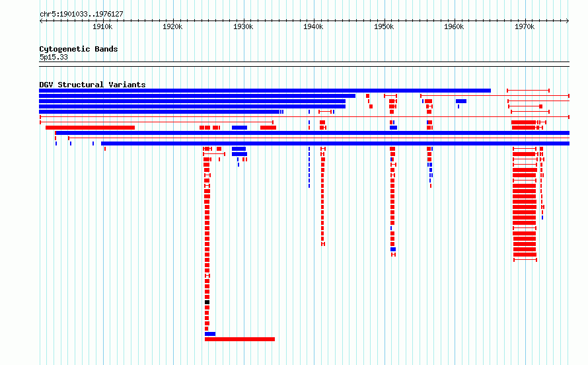Click the 1930k ruler label

pos(243,27)
